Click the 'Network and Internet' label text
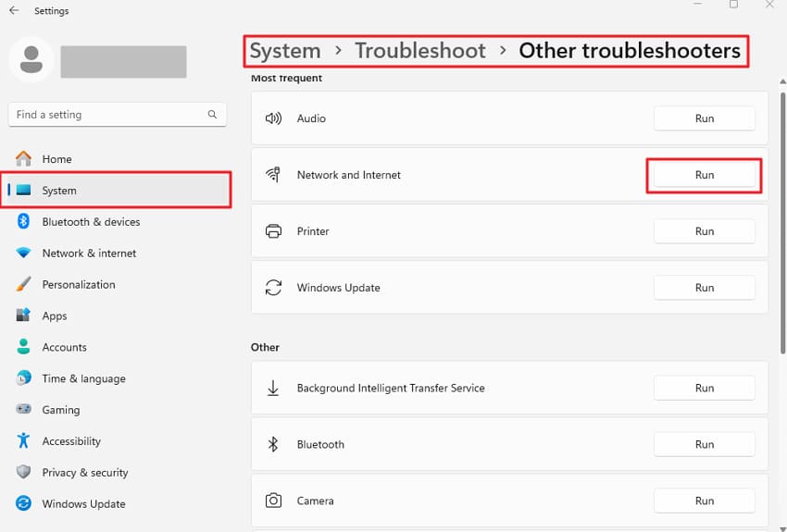This screenshot has height=532, width=787. [x=349, y=175]
